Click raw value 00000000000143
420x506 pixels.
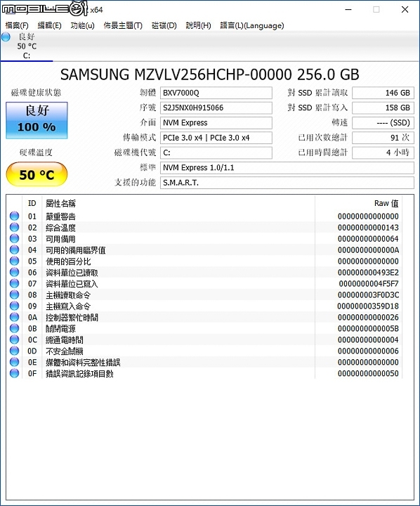(368, 228)
